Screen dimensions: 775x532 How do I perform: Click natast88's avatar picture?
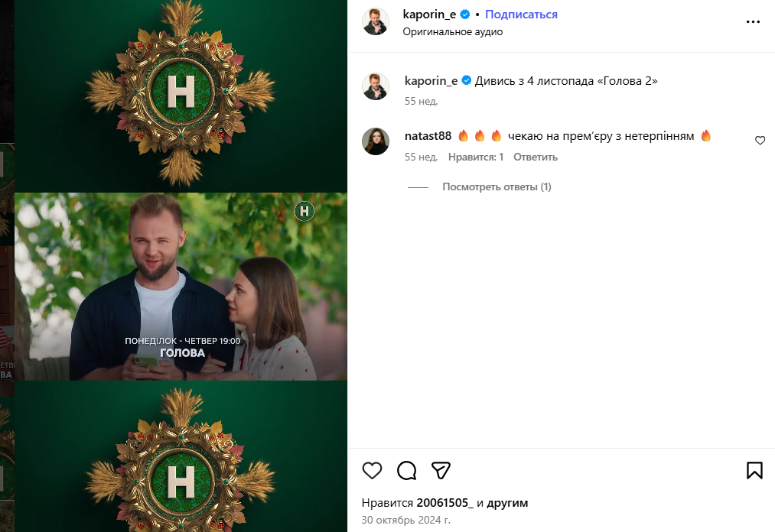pos(376,141)
